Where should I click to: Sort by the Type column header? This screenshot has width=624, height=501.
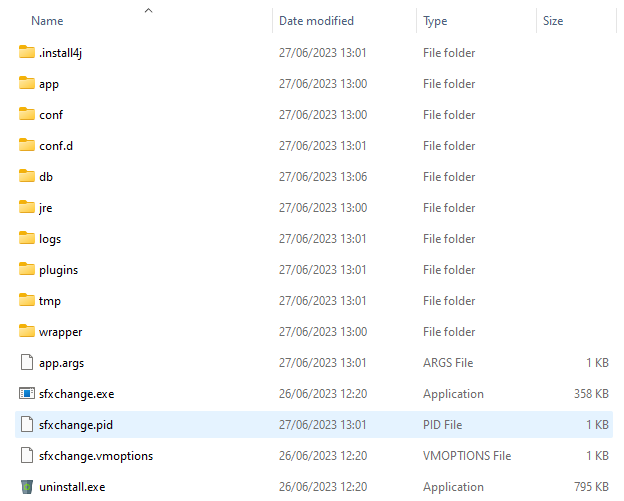pos(435,21)
